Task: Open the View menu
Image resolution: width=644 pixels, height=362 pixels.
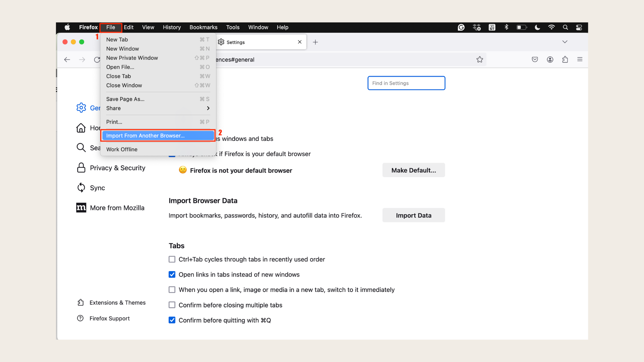Action: coord(148,27)
